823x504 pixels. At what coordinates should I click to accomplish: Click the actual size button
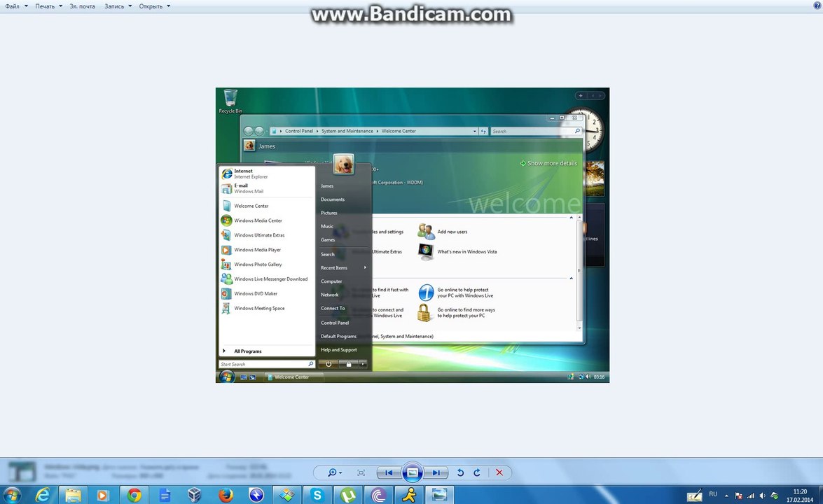coord(361,472)
